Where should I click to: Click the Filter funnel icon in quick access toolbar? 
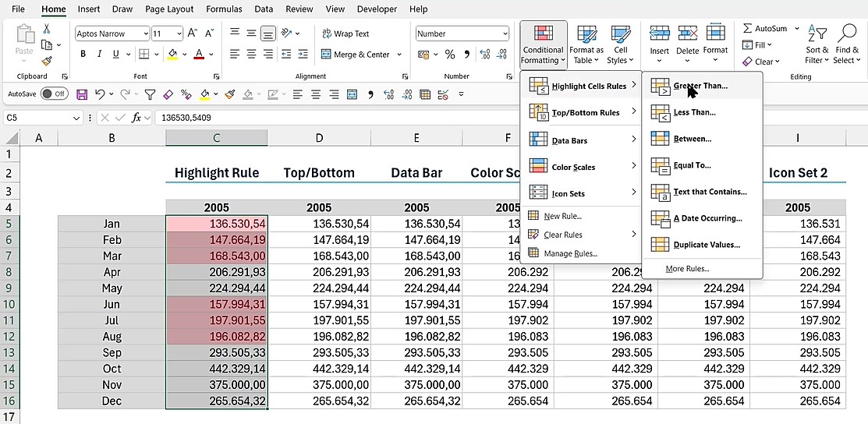(150, 94)
